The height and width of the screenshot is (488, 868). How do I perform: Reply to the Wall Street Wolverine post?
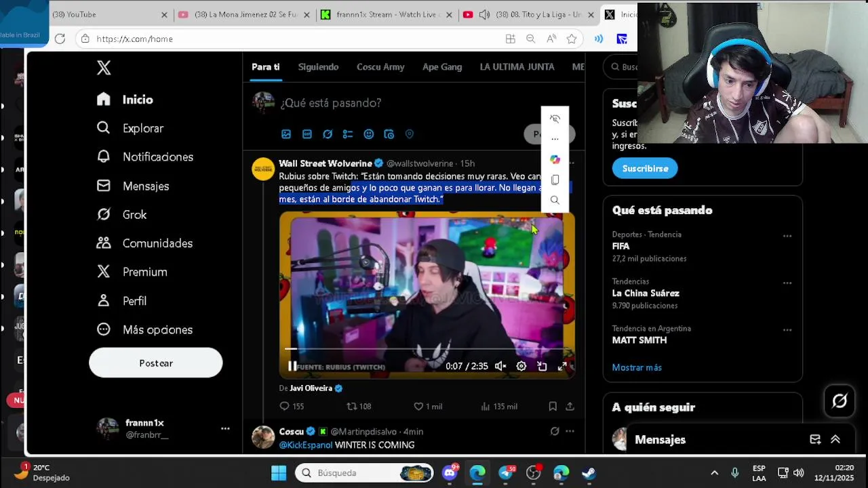click(x=292, y=406)
